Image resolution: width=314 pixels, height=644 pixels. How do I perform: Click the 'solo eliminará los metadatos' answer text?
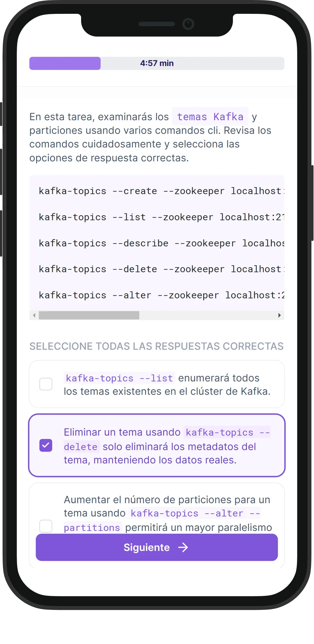(x=179, y=447)
